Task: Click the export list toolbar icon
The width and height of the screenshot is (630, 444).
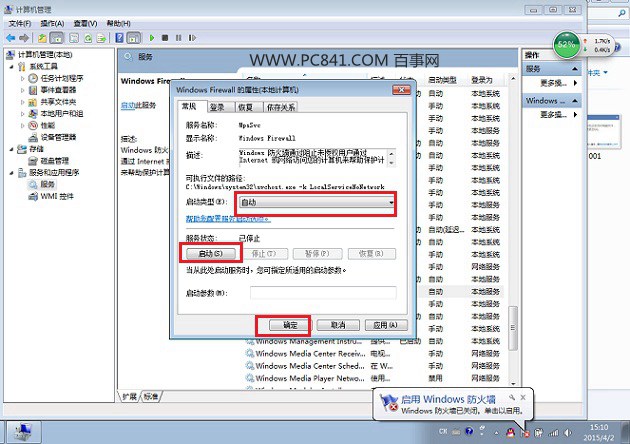Action: click(x=101, y=38)
